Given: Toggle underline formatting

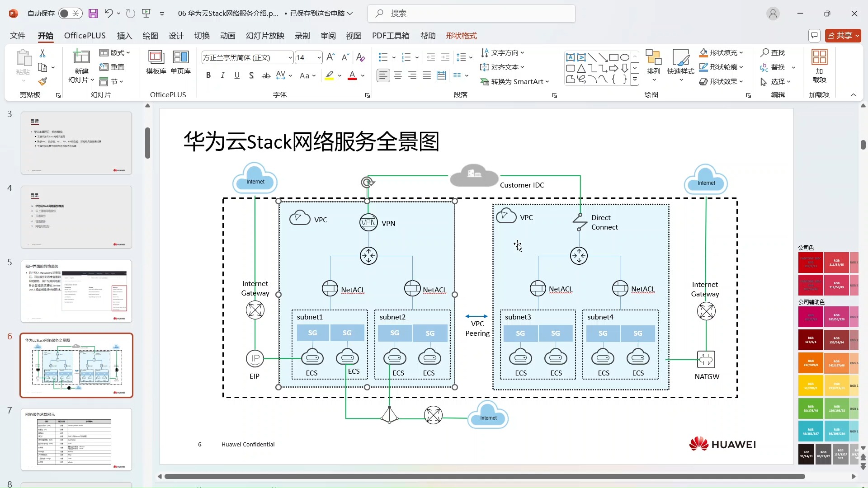Looking at the screenshot, I should pos(237,75).
